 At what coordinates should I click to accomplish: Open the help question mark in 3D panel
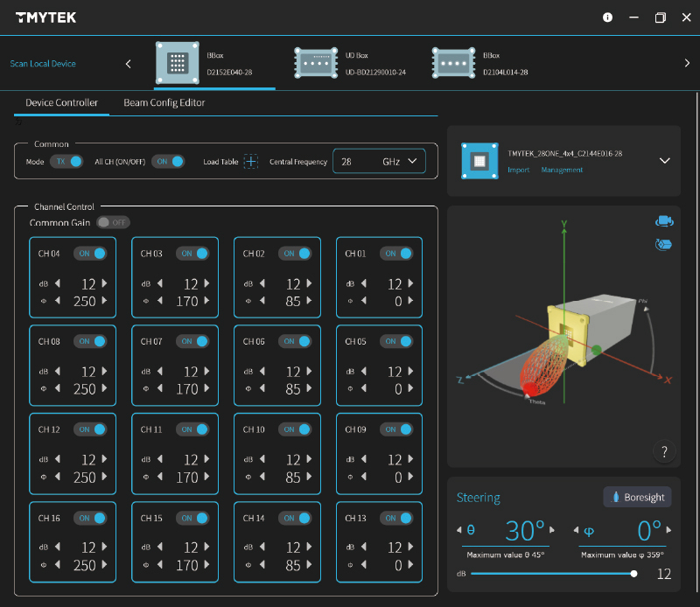(x=664, y=451)
